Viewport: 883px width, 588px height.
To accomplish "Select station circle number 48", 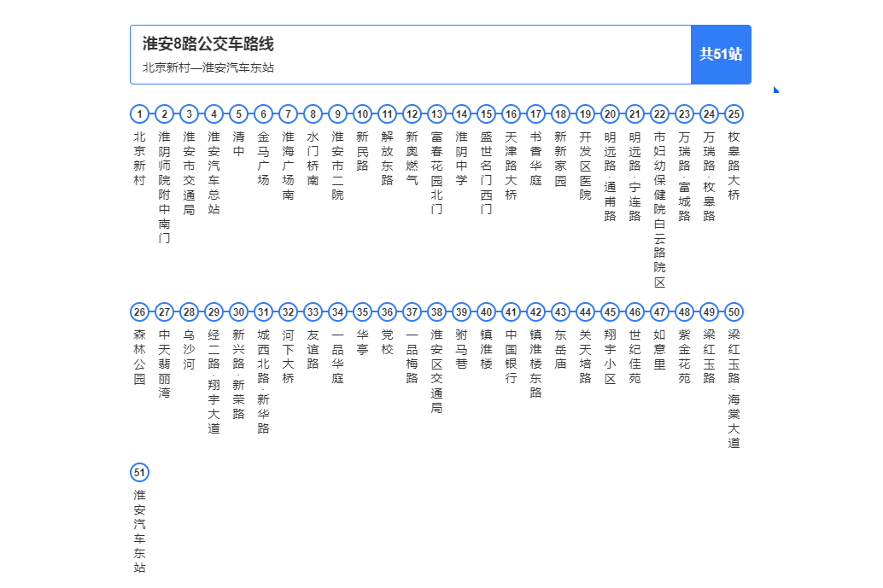I will tap(684, 311).
